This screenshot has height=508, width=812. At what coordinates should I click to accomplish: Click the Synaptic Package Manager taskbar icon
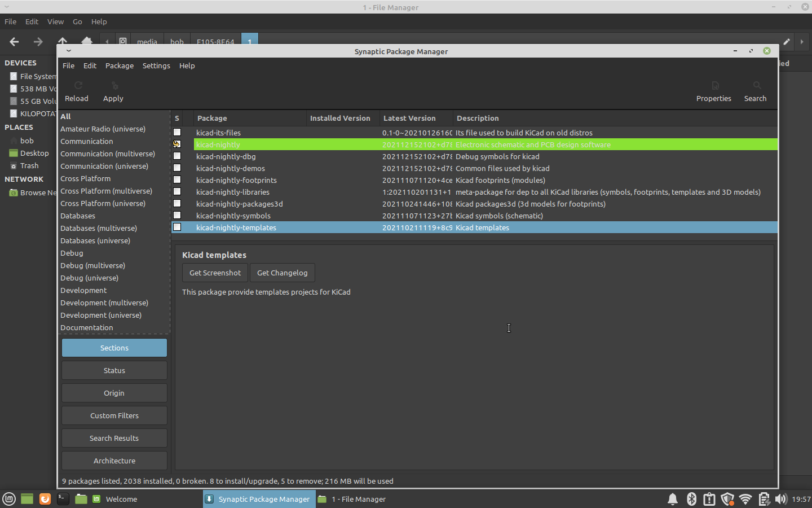(258, 499)
